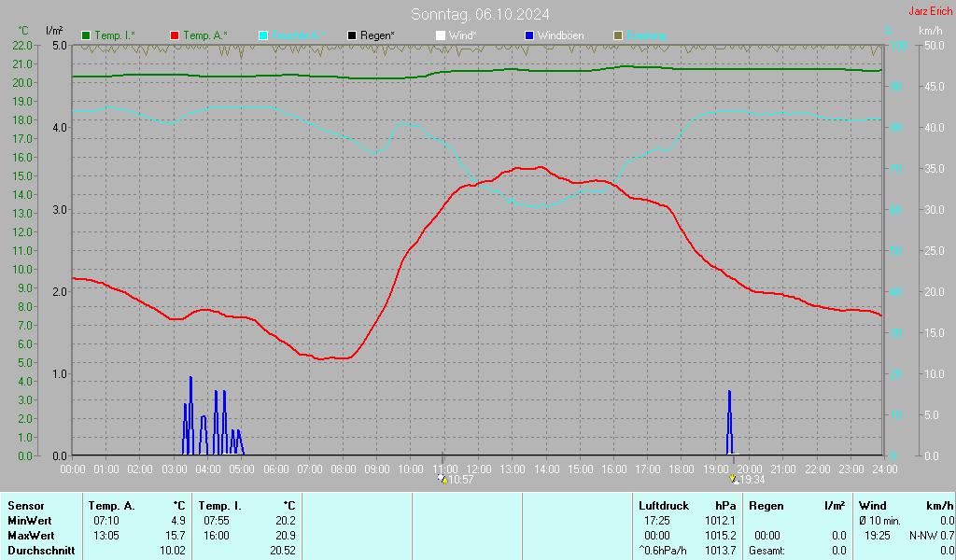
Task: Click the sunrise marker at 10:57
Action: pyautogui.click(x=443, y=479)
